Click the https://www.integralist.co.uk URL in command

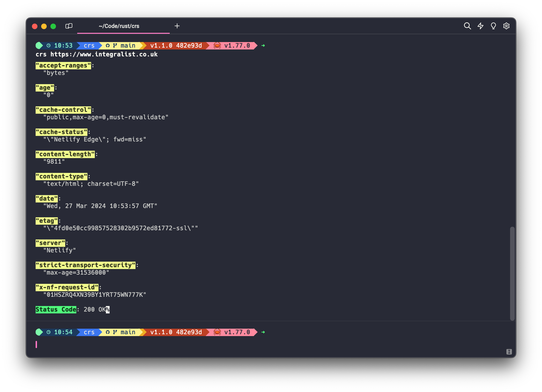coord(104,55)
